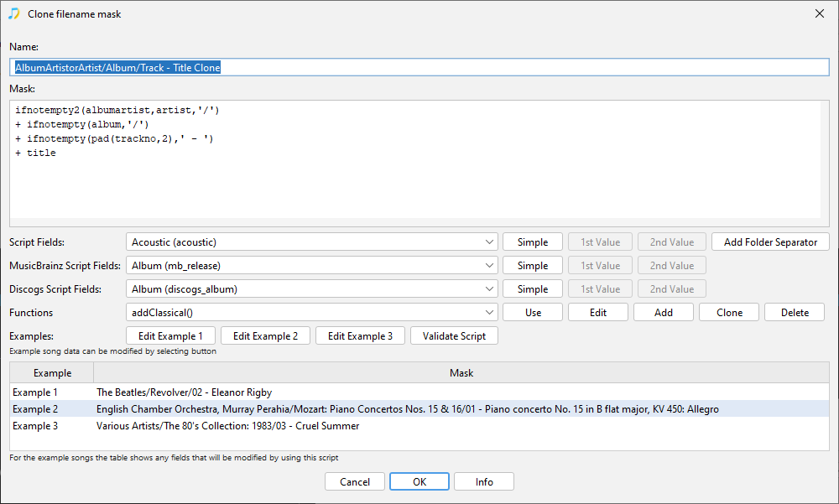Viewport: 839px width, 504px height.
Task: Click the Use function button
Action: pos(533,313)
